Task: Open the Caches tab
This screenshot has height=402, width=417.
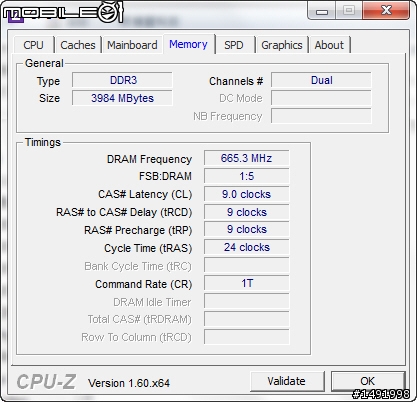Action: [x=78, y=45]
